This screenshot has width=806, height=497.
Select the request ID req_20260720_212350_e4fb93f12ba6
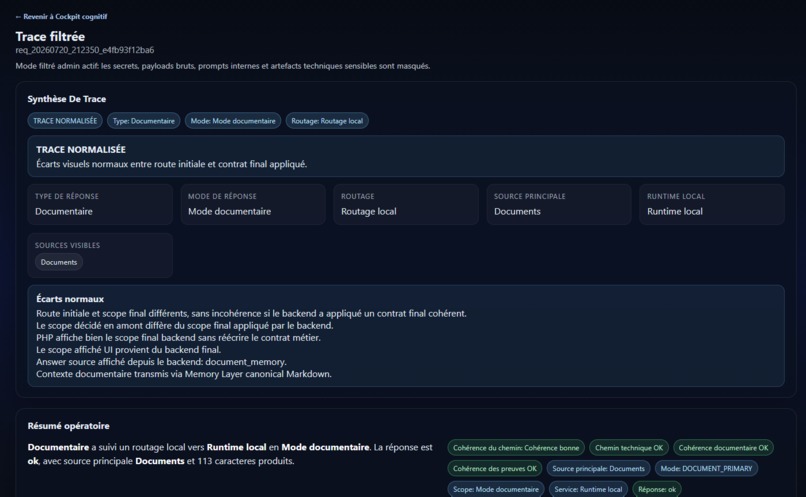[x=85, y=50]
